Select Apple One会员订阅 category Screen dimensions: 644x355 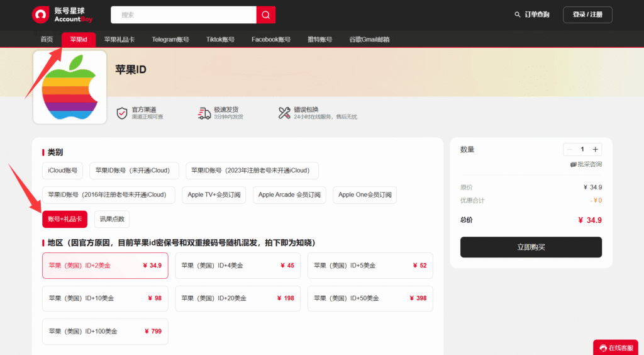(x=365, y=194)
